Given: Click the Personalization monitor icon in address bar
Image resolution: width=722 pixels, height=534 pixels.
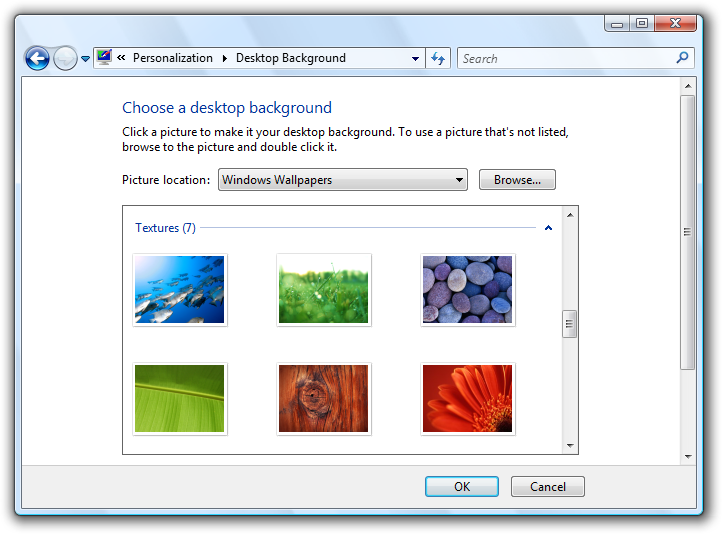Looking at the screenshot, I should click(x=104, y=58).
